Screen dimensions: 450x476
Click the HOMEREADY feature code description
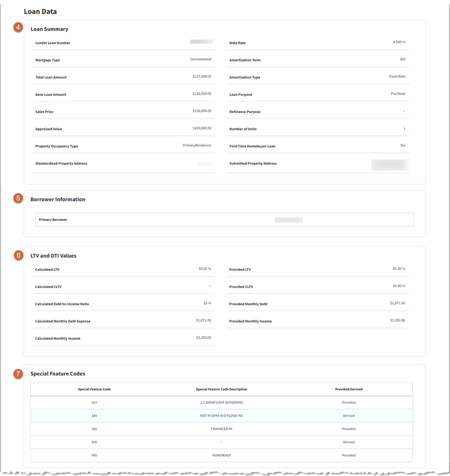pyautogui.click(x=221, y=455)
